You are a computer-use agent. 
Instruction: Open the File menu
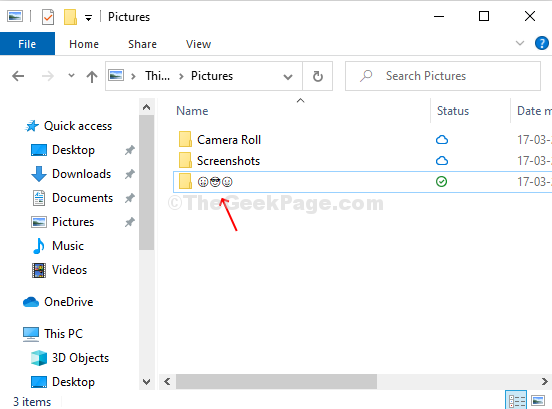[27, 44]
